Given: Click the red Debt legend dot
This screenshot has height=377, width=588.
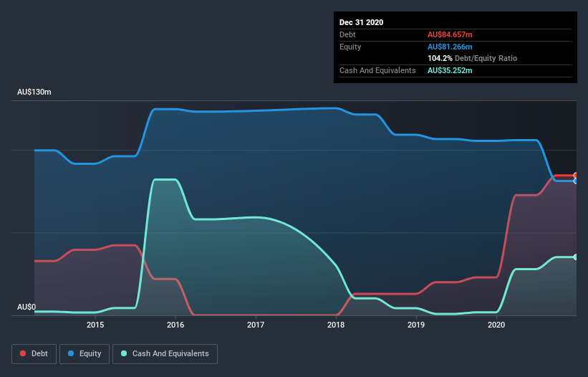Looking at the screenshot, I should pyautogui.click(x=23, y=353).
